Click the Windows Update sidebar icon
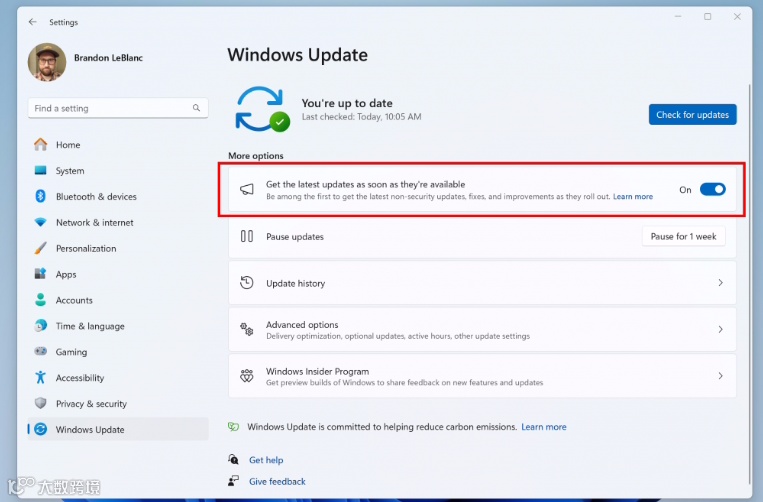The height and width of the screenshot is (502, 763). (x=40, y=429)
